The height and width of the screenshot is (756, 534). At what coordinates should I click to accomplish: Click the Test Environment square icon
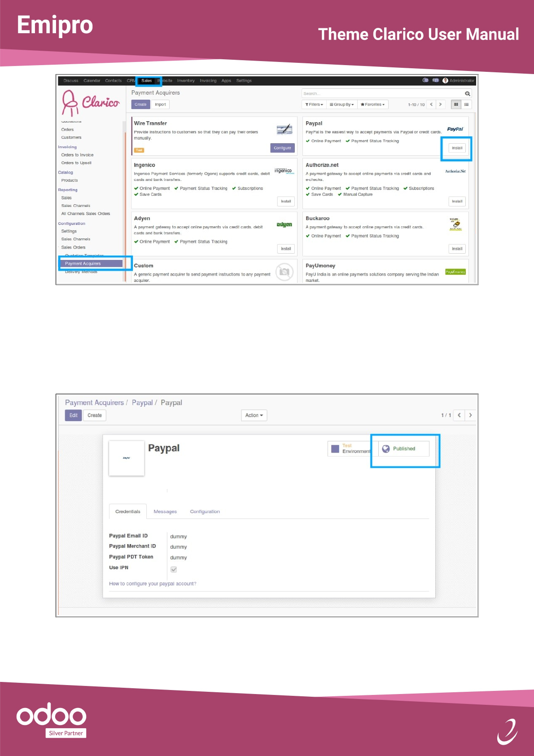tap(335, 448)
